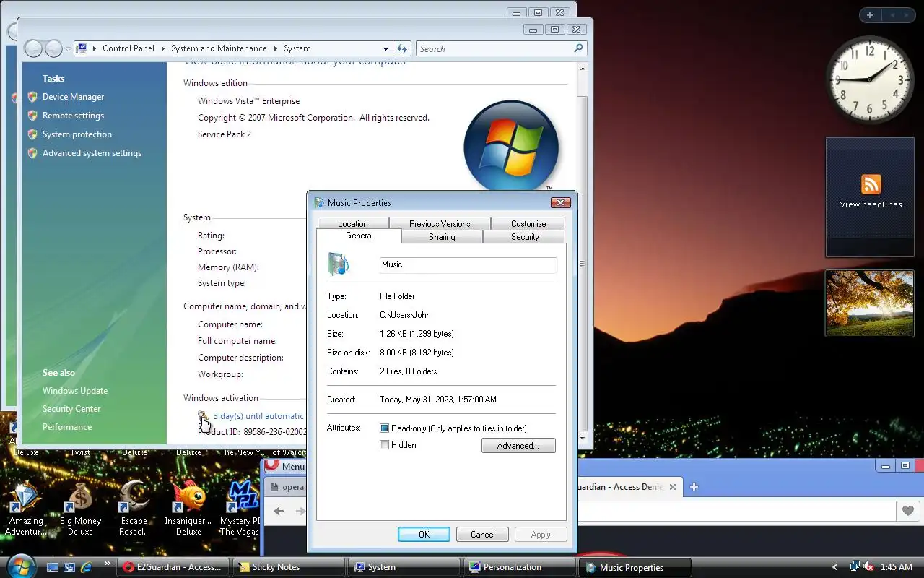924x578 pixels.
Task: Click the activation days remaining link
Action: (x=258, y=416)
